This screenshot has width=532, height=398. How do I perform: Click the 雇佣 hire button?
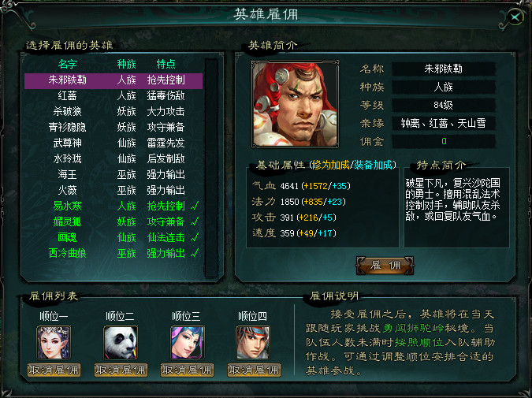tap(385, 266)
